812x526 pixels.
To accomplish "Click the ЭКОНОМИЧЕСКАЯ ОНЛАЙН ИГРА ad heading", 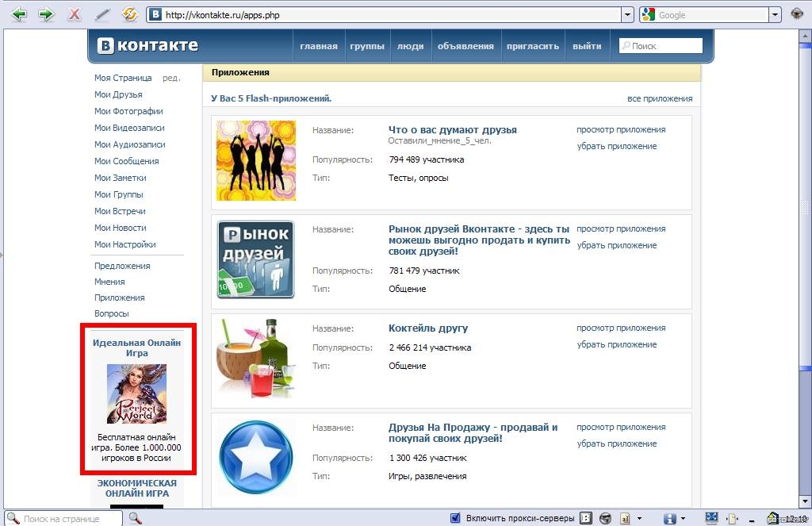I will [x=136, y=488].
